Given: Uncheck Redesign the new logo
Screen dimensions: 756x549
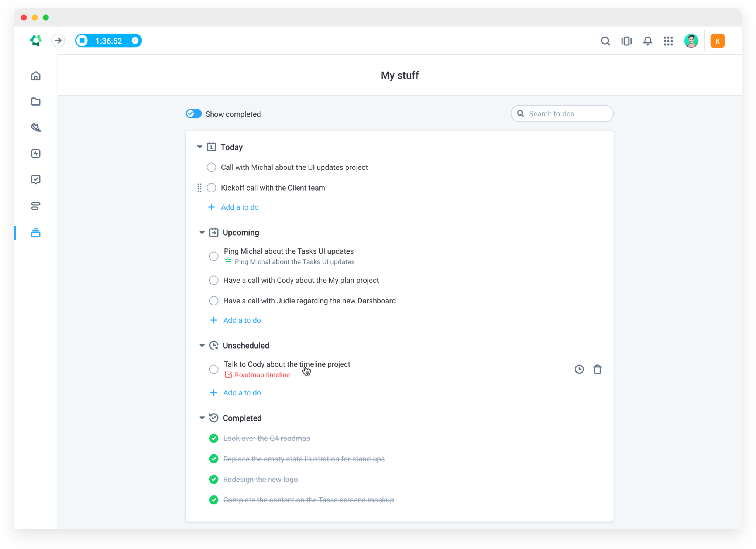Looking at the screenshot, I should (x=214, y=479).
